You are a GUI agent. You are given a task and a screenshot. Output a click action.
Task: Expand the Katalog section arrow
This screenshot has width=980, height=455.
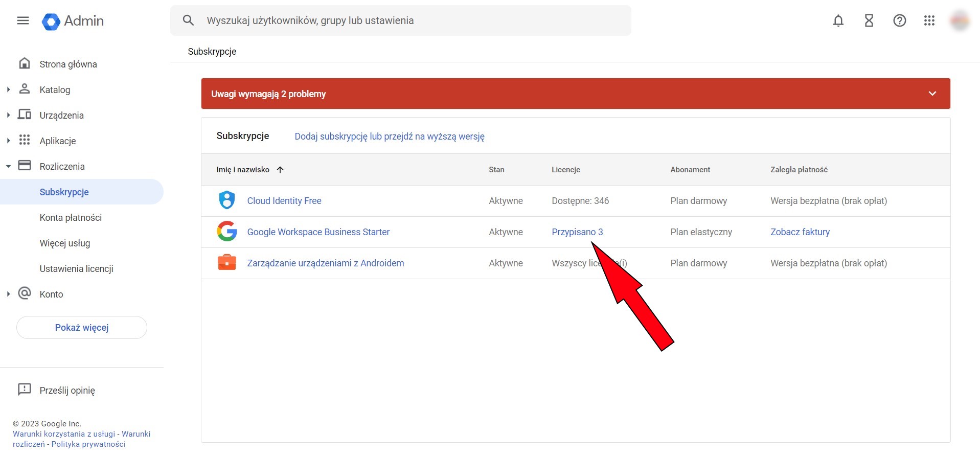coord(8,89)
